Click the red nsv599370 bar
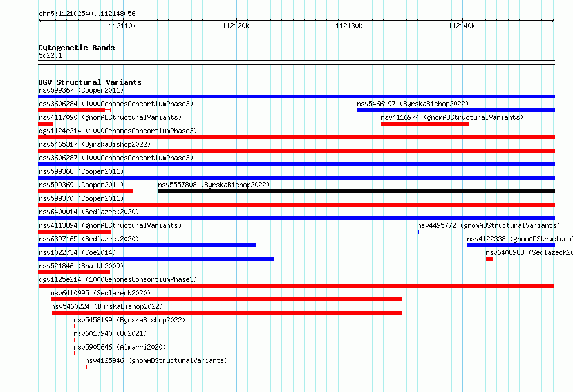573x392 pixels. (296, 205)
